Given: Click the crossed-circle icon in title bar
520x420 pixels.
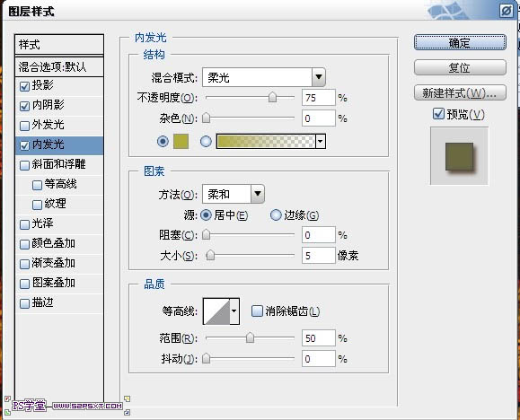Looking at the screenshot, I should [x=507, y=12].
